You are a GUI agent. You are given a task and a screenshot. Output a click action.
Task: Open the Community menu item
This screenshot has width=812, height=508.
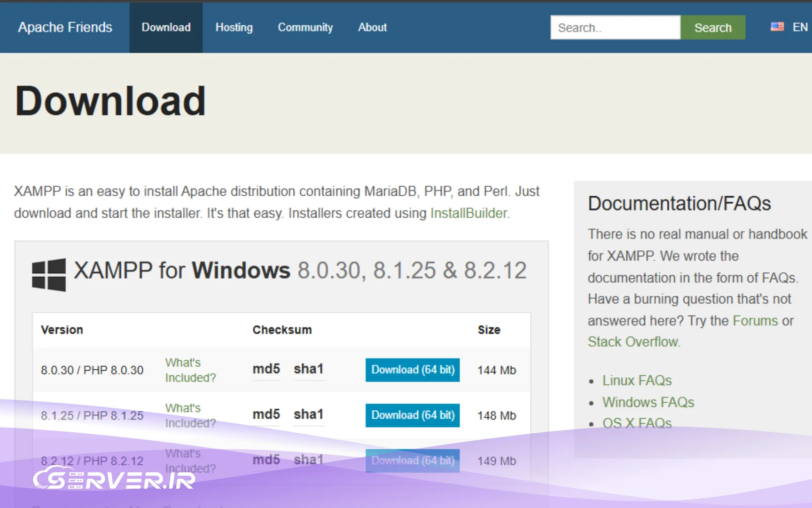[305, 27]
